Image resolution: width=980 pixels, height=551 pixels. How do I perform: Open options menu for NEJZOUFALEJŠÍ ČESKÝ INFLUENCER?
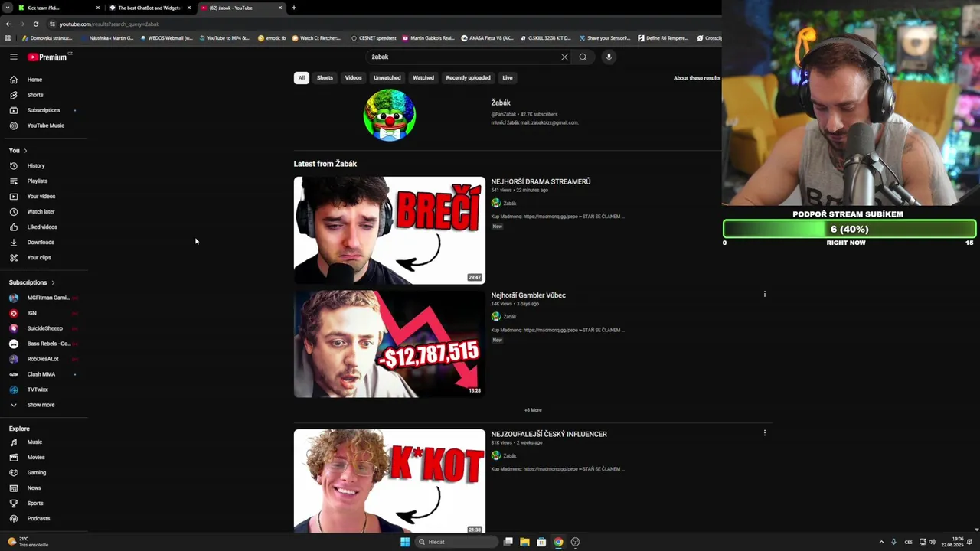pyautogui.click(x=764, y=433)
